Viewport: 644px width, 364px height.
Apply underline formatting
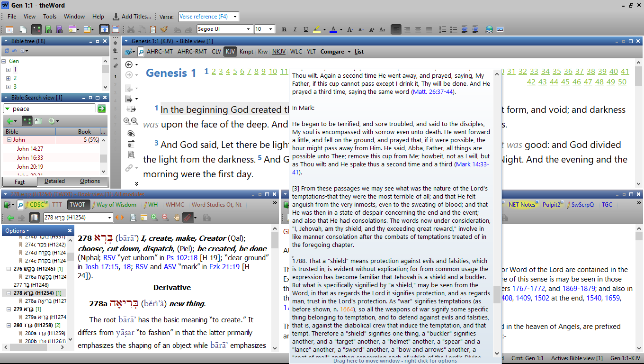coord(306,29)
